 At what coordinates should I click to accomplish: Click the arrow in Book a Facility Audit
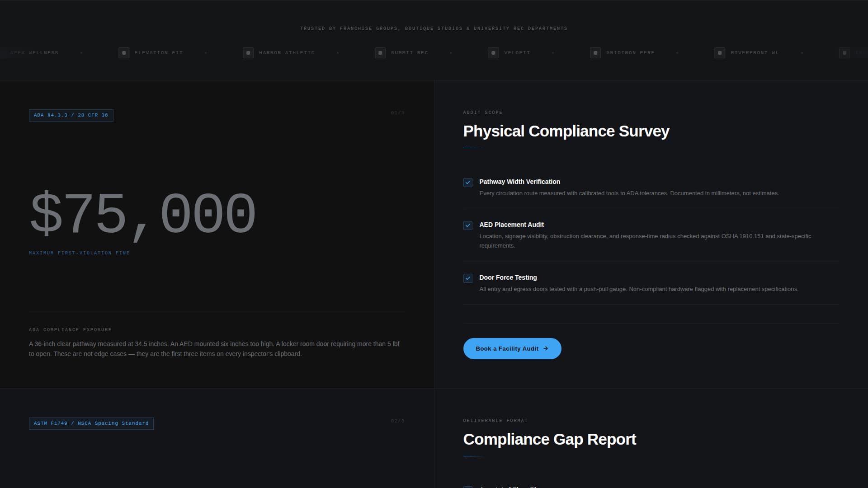tap(546, 348)
